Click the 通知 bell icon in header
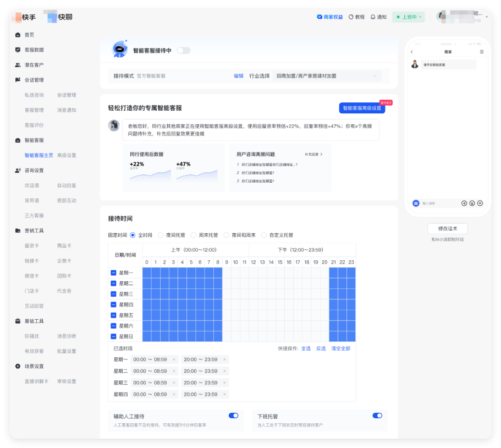 373,17
